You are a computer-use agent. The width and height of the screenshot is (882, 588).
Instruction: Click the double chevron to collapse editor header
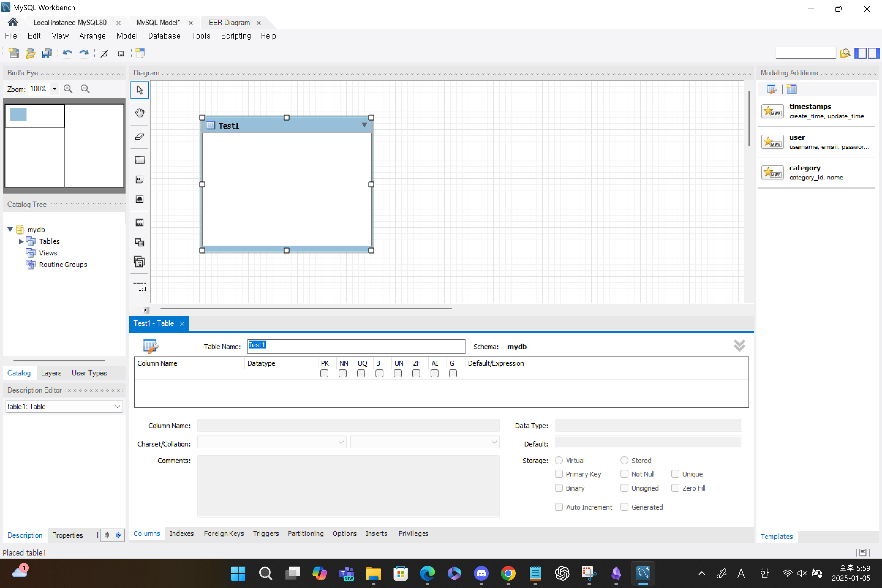pos(739,345)
